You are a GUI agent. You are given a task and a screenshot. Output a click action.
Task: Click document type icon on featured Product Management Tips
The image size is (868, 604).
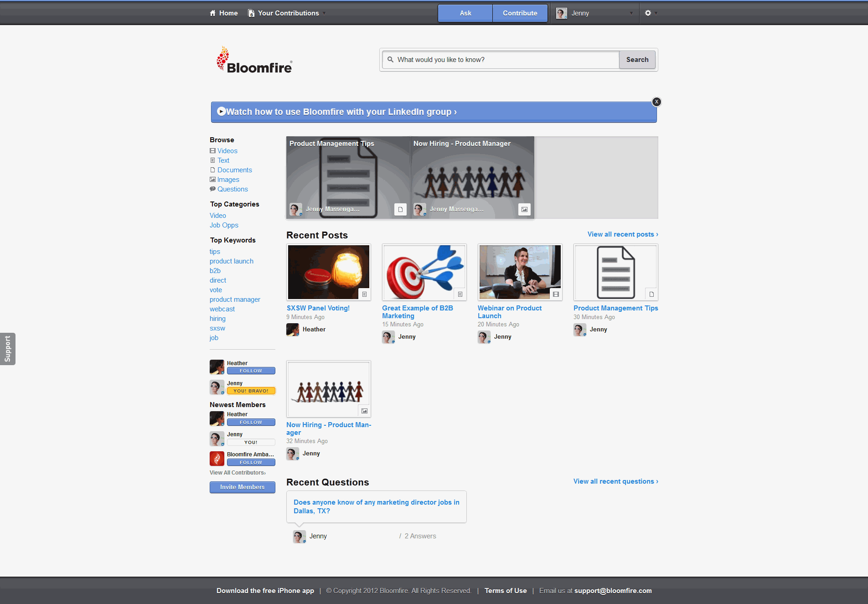(400, 209)
